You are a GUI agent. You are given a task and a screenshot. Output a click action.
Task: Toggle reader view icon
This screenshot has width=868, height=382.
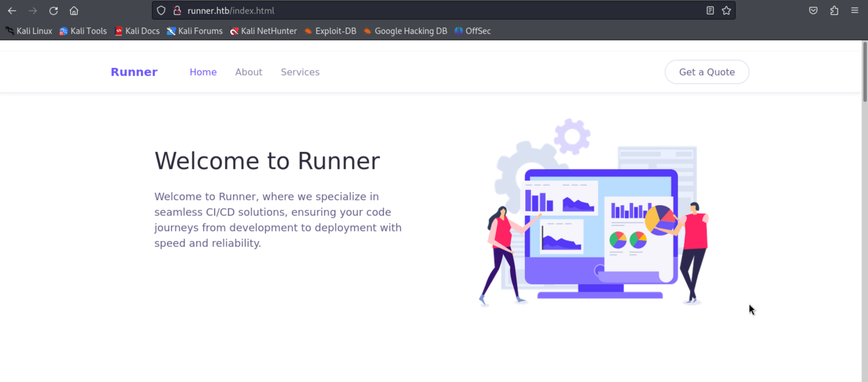[710, 11]
